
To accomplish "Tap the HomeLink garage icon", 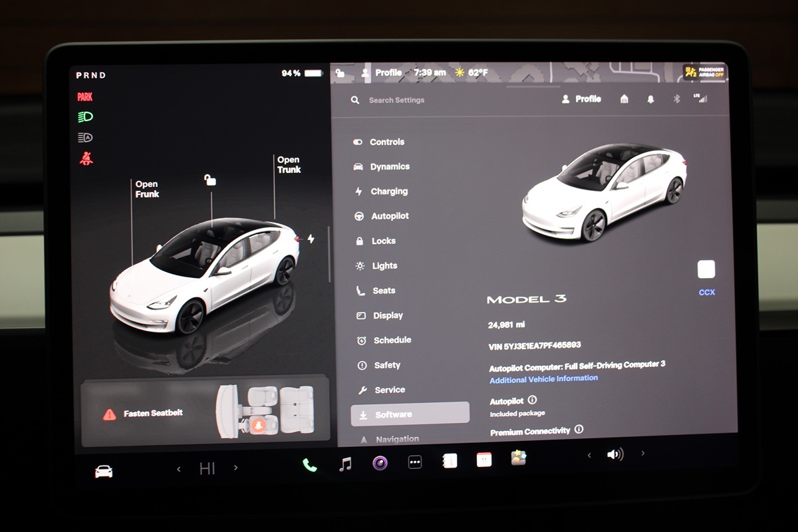I will pos(624,98).
